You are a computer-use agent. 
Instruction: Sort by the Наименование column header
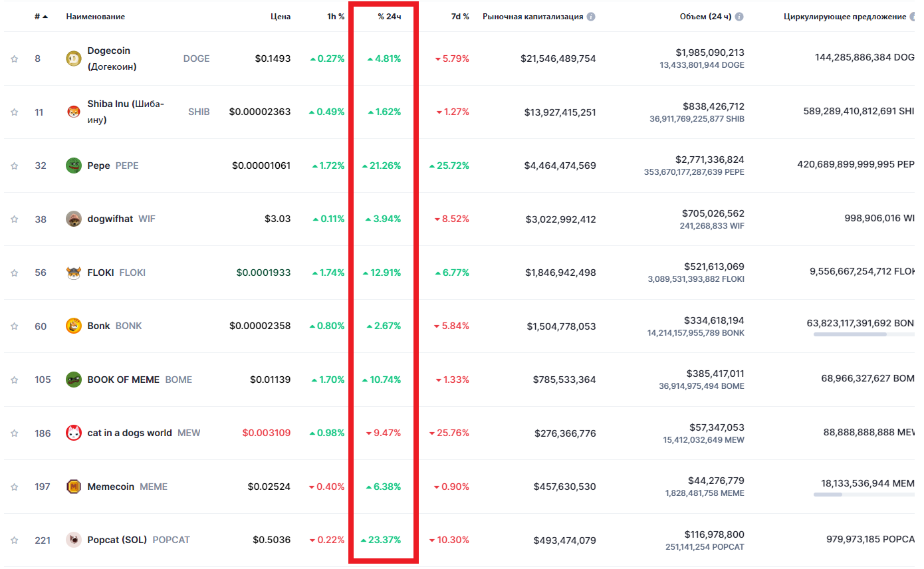95,17
